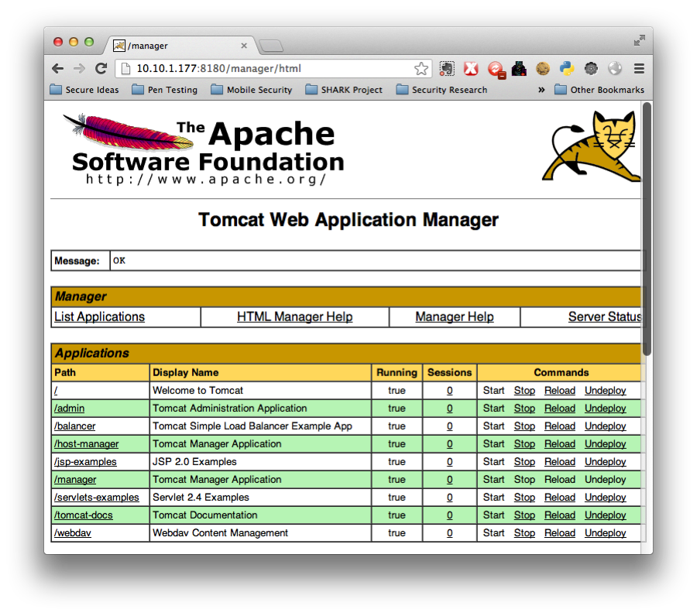Screen dimensions: 697x616
Task: Open a new tab with the blank tab button
Action: click(x=270, y=46)
